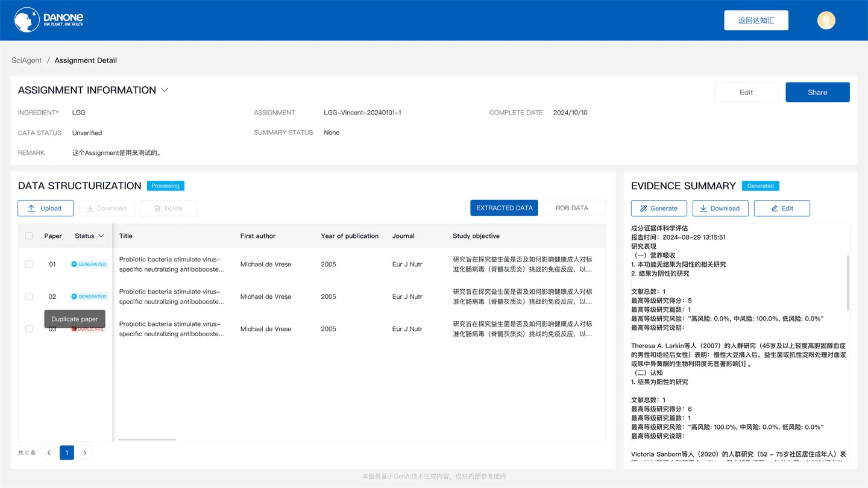Click the Download button in Evidence Summary

(720, 208)
